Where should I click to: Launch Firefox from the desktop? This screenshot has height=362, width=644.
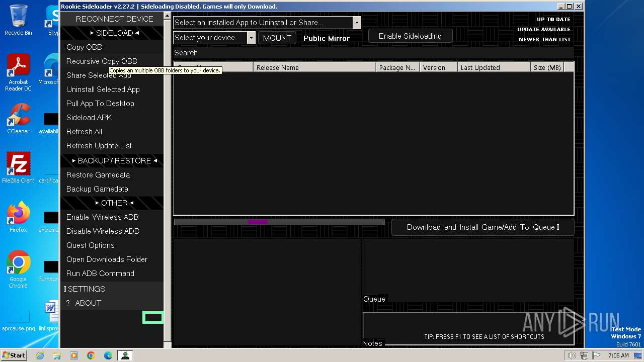point(18,217)
